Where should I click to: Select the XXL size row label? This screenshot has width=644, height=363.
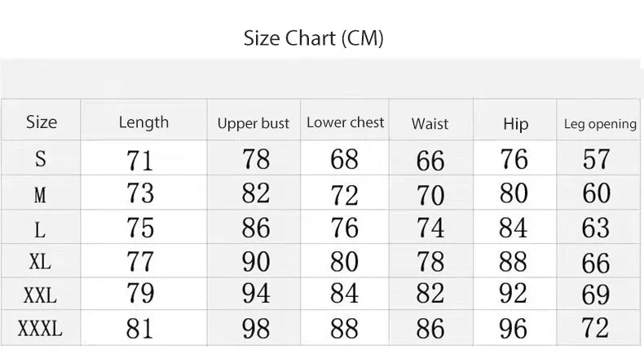pyautogui.click(x=40, y=295)
